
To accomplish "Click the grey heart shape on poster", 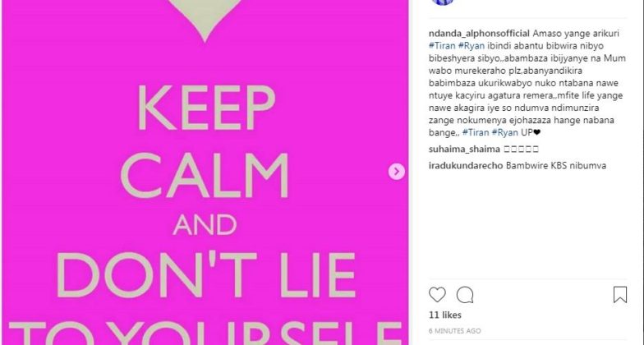I will (x=205, y=16).
